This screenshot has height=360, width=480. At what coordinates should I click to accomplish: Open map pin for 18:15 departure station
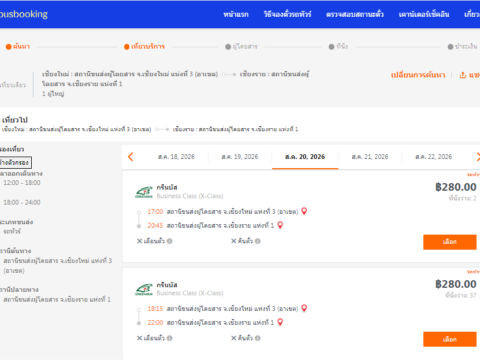coord(304,308)
